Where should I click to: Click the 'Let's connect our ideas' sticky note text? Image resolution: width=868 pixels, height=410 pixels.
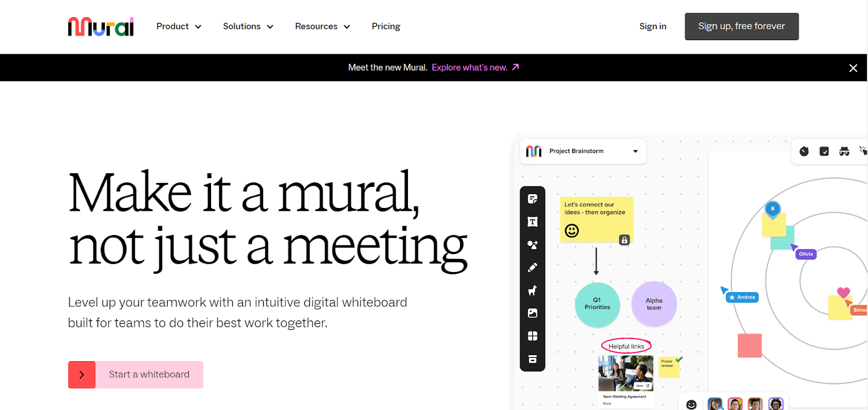click(595, 209)
